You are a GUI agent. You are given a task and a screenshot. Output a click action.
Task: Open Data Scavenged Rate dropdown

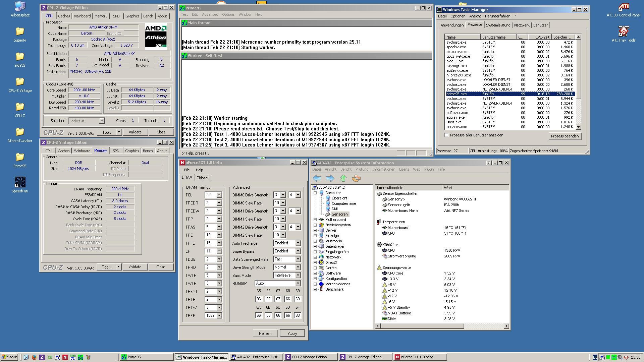pyautogui.click(x=298, y=259)
